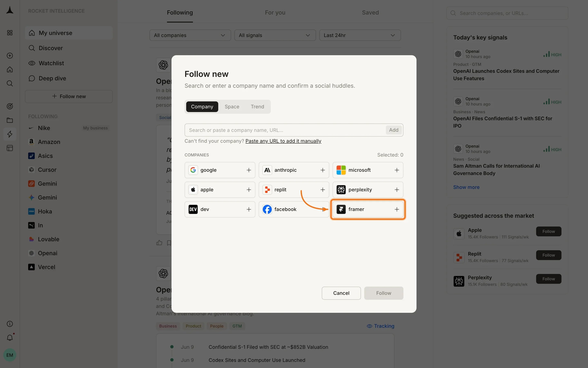Click the Rocket logo icon in sidebar
Viewport: 588px width, 368px height.
(10, 10)
